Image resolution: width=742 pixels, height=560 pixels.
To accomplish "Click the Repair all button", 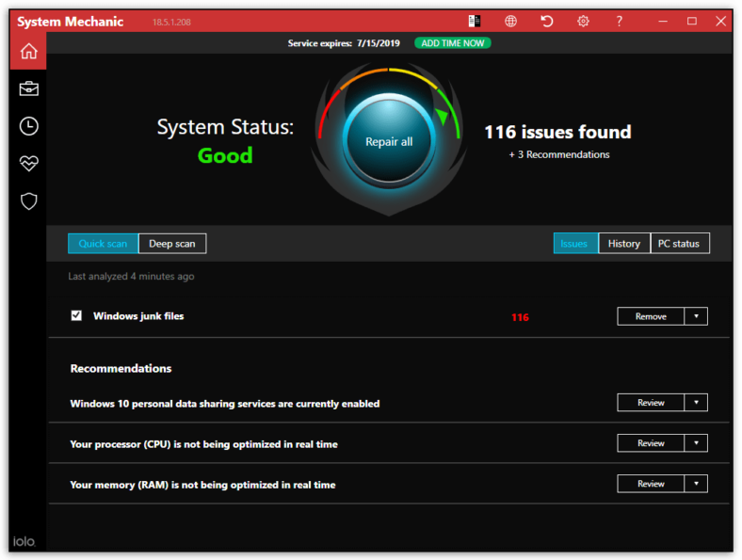I will [x=389, y=141].
